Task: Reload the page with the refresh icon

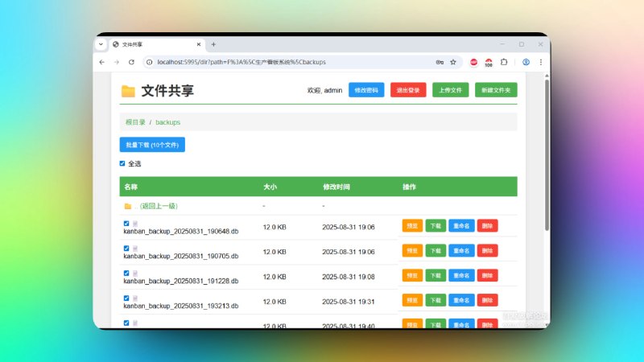Action: [x=131, y=62]
